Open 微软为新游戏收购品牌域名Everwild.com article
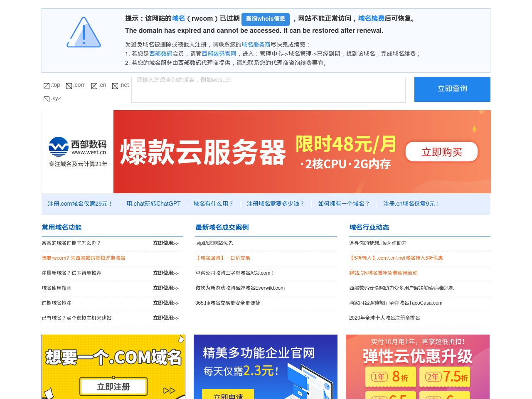The width and height of the screenshot is (532, 399). (x=240, y=288)
